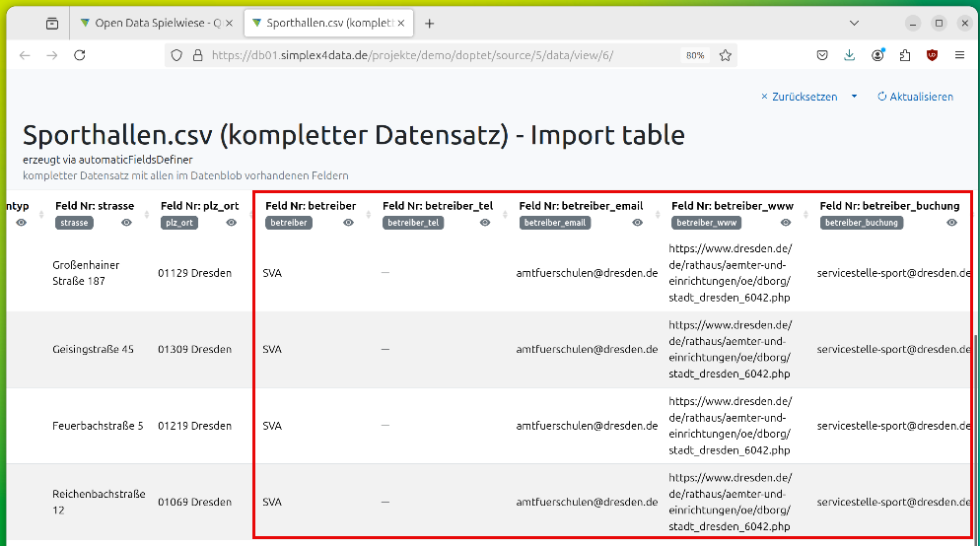
Task: Toggle visibility eye of the strasse column
Action: (x=126, y=223)
